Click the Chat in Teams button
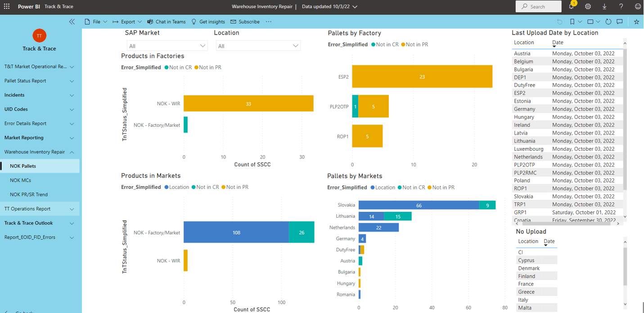Screen dimensions: 644x313 (x=166, y=22)
